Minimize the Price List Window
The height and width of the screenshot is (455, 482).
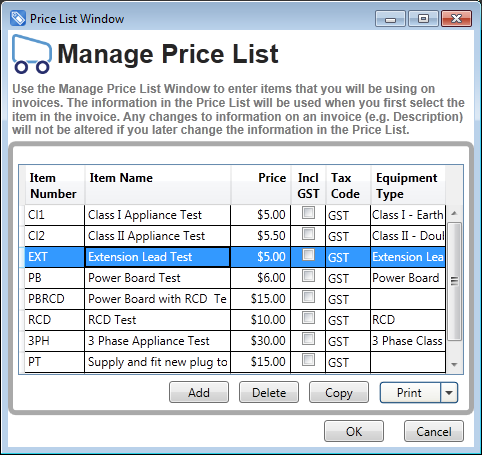390,19
